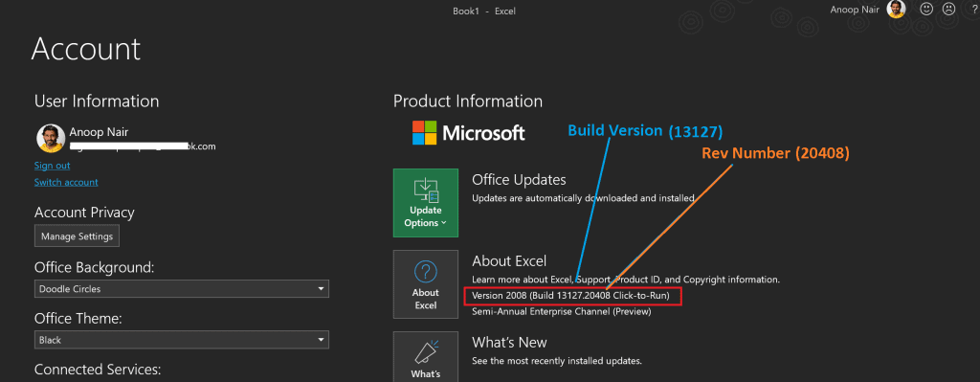This screenshot has height=382, width=980.
Task: Open the Office Background dropdown showing Doodle Circles
Action: (x=181, y=289)
